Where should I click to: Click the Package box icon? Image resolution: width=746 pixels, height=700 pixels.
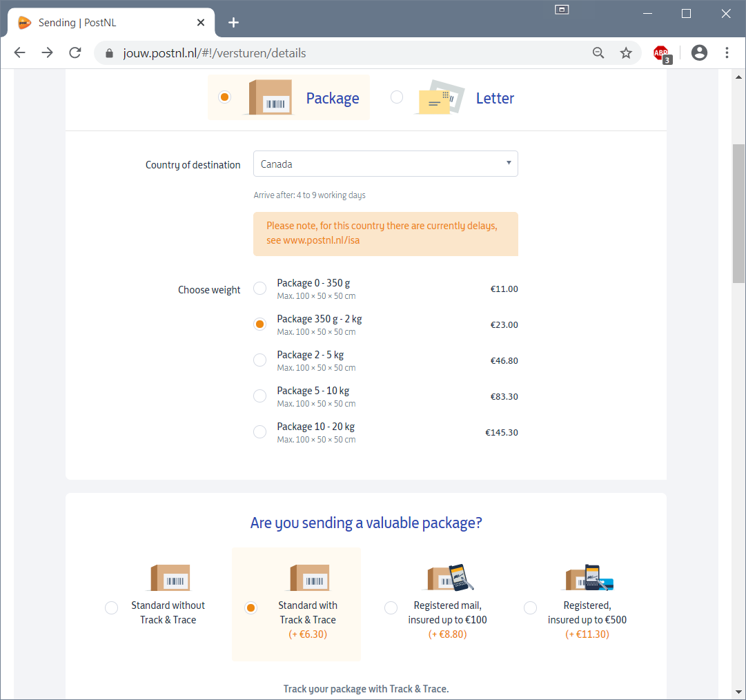[x=267, y=97]
